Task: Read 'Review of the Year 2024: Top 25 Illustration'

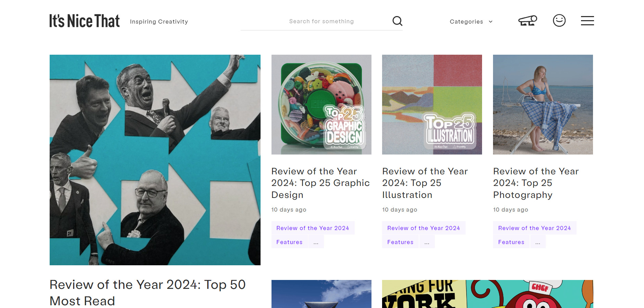Action: (x=425, y=183)
